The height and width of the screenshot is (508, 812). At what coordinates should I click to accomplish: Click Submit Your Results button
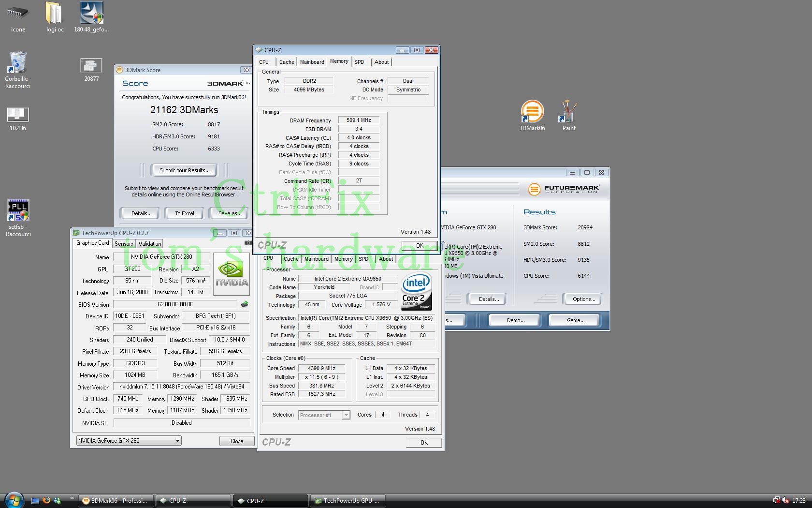click(185, 170)
